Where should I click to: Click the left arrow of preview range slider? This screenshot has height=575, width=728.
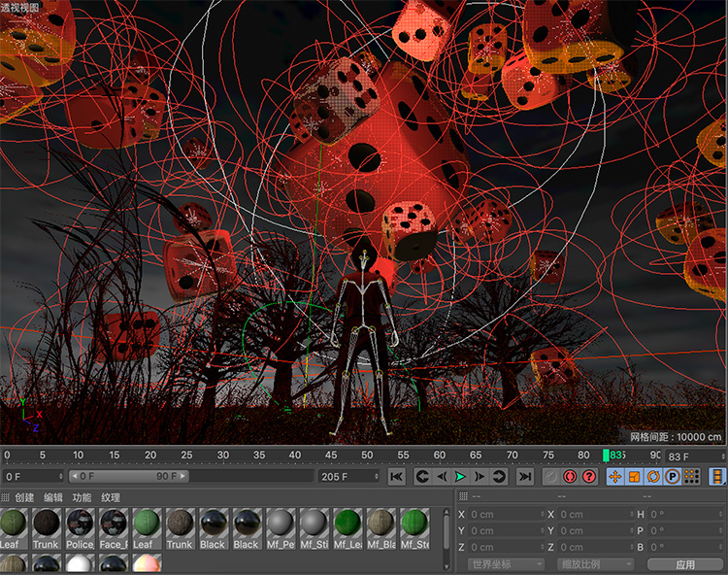point(75,476)
